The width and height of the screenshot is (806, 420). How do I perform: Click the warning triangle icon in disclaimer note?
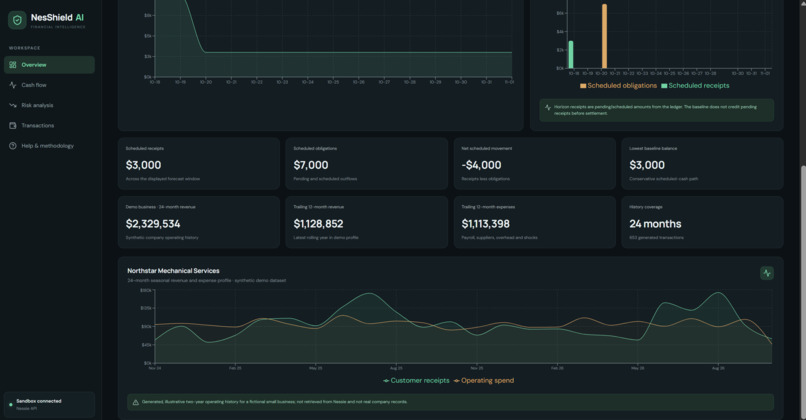136,402
